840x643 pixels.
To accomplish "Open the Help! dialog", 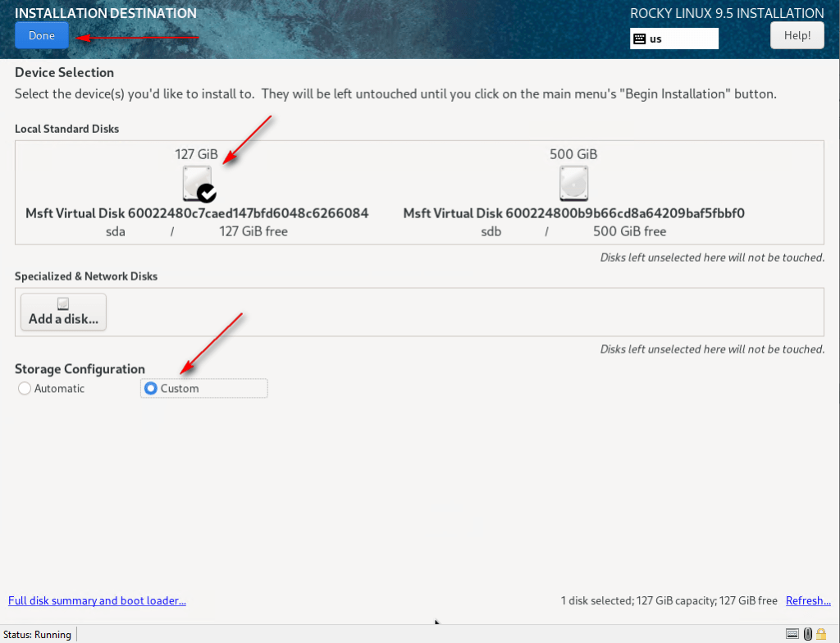I will [x=797, y=35].
